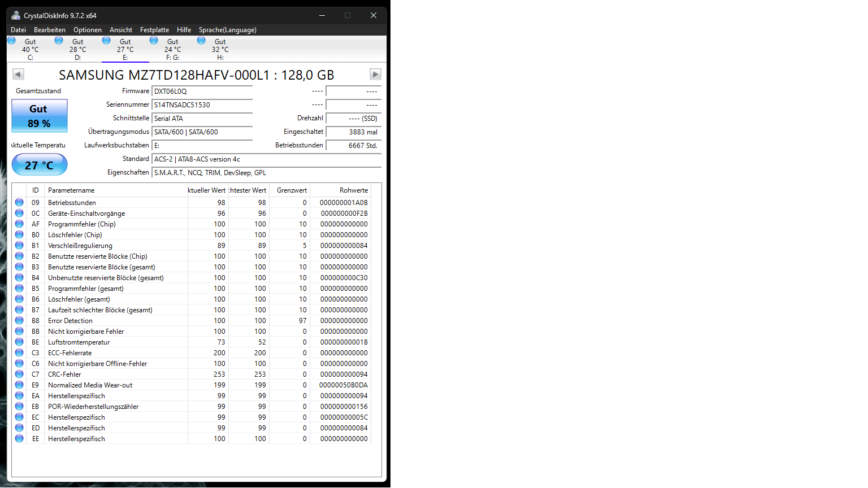Open the Hilfe menu
Viewport: 868px width, 488px height.
[184, 30]
